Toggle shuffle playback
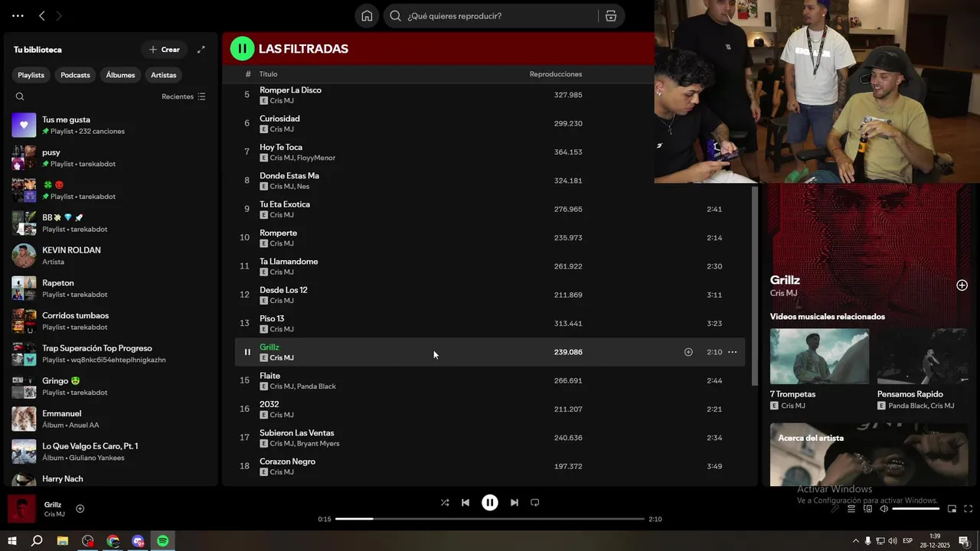The height and width of the screenshot is (551, 980). [445, 503]
